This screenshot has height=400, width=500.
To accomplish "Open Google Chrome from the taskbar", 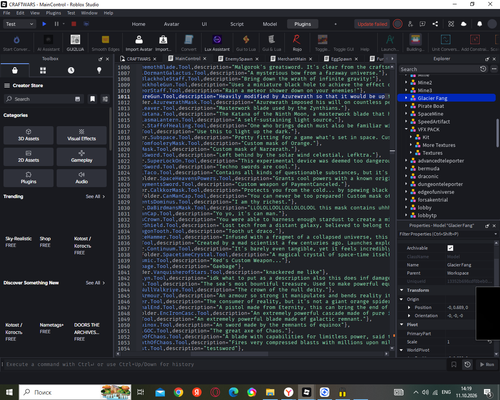I will point(178,392).
